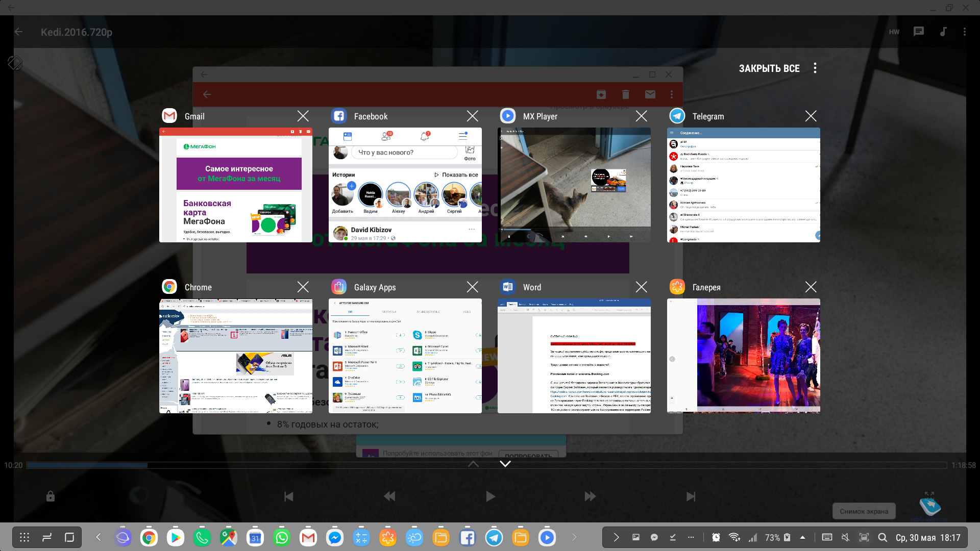Open the DeX apps grid

24,537
